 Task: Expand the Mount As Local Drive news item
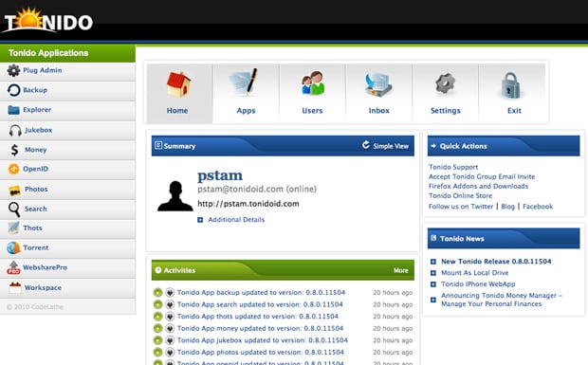point(433,273)
